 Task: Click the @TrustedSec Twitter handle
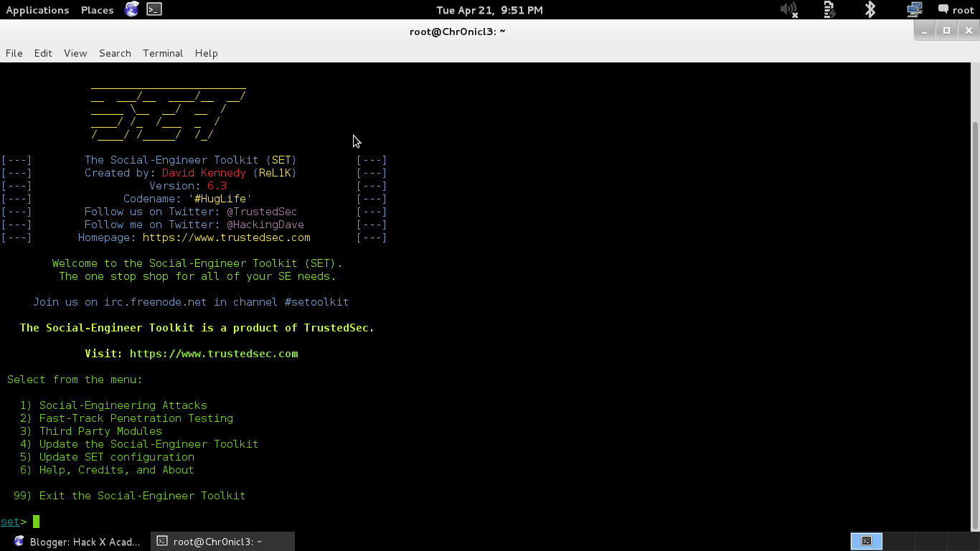pyautogui.click(x=262, y=212)
